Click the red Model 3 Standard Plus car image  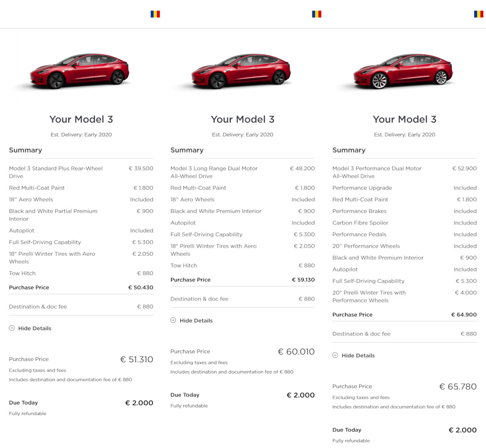click(x=79, y=71)
